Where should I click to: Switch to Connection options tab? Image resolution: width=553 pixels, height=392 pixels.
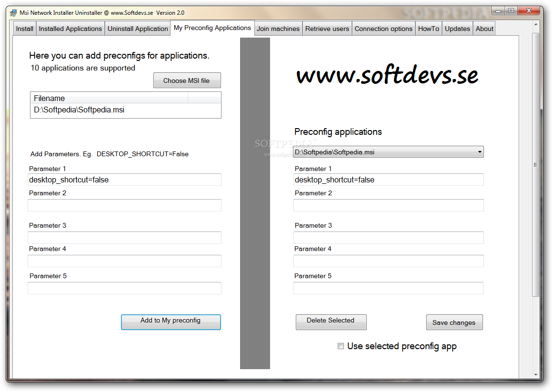[383, 29]
